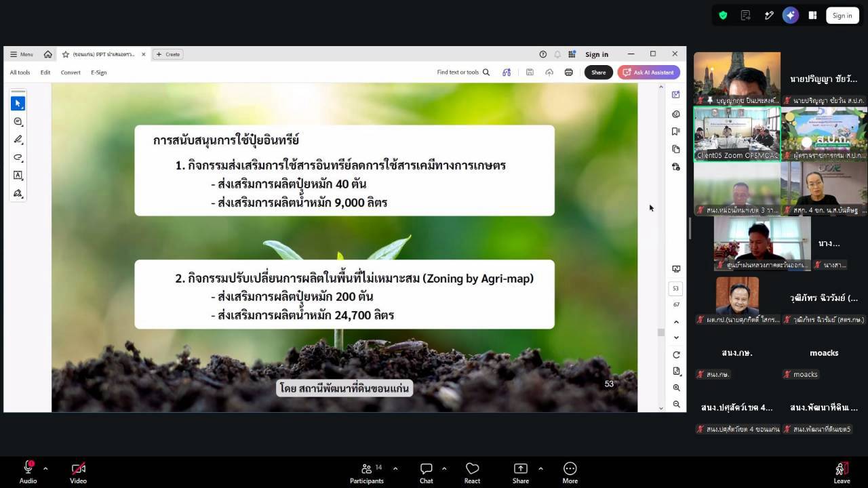Viewport: 868px width, 488px height.
Task: Open Zoom encryption shield icon
Action: click(x=723, y=15)
